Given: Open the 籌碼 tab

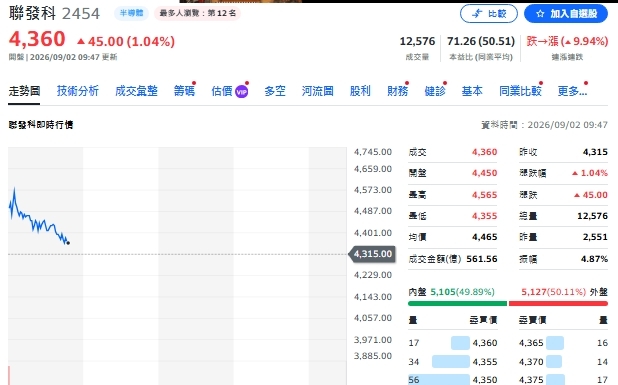Looking at the screenshot, I should coord(184,91).
